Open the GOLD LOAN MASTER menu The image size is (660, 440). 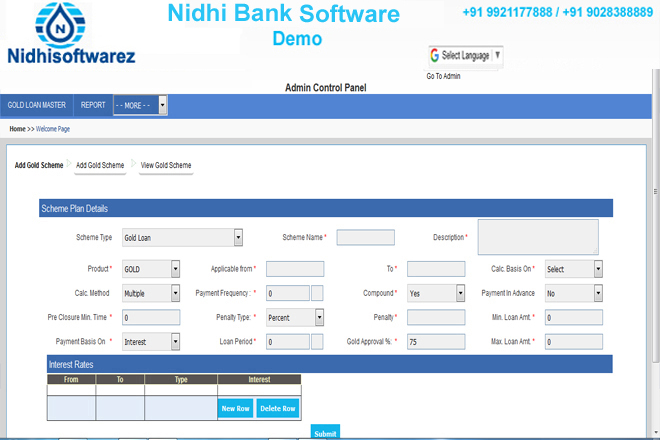click(37, 105)
